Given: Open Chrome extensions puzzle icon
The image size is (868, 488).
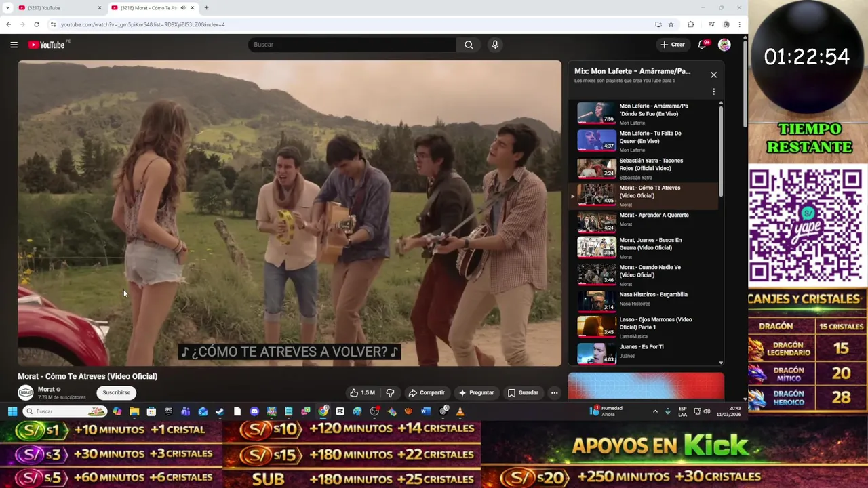Looking at the screenshot, I should point(690,24).
